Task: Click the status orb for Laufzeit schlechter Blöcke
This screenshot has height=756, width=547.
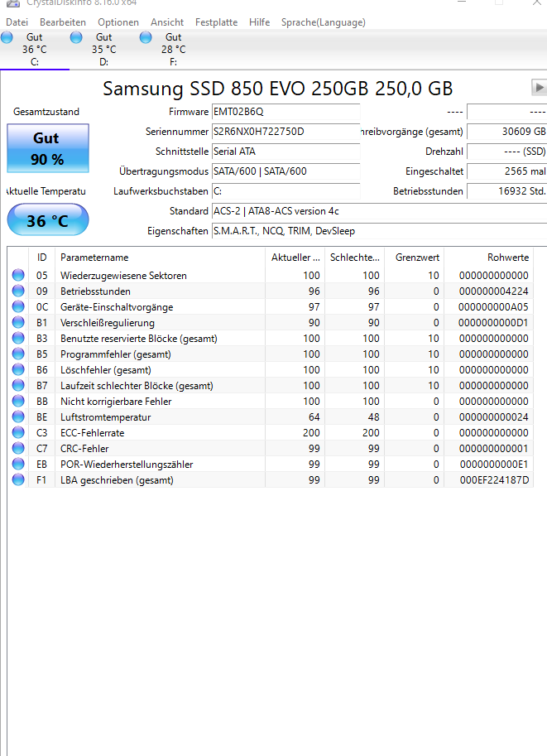Action: pyautogui.click(x=18, y=385)
